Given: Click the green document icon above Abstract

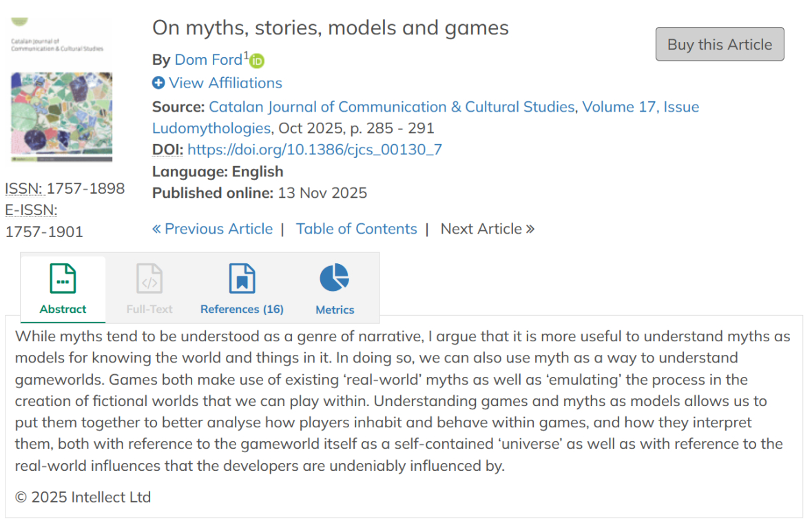Looking at the screenshot, I should [63, 279].
